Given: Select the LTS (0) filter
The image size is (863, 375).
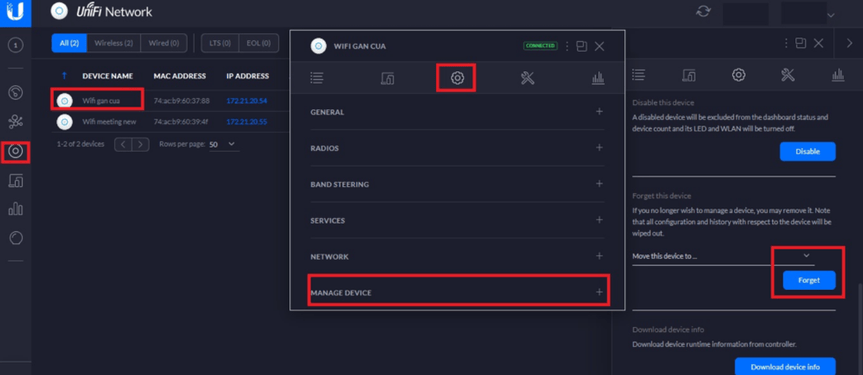Looking at the screenshot, I should pyautogui.click(x=220, y=43).
